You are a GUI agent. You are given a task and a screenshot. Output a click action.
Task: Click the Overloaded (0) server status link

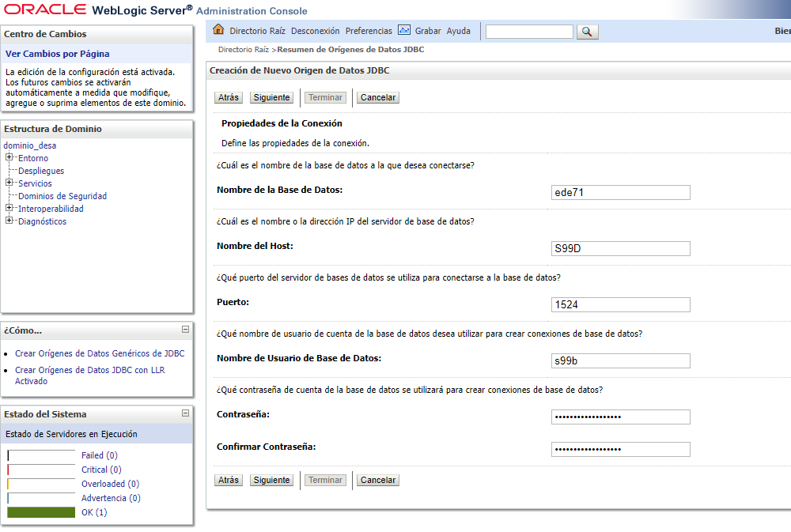tap(111, 483)
